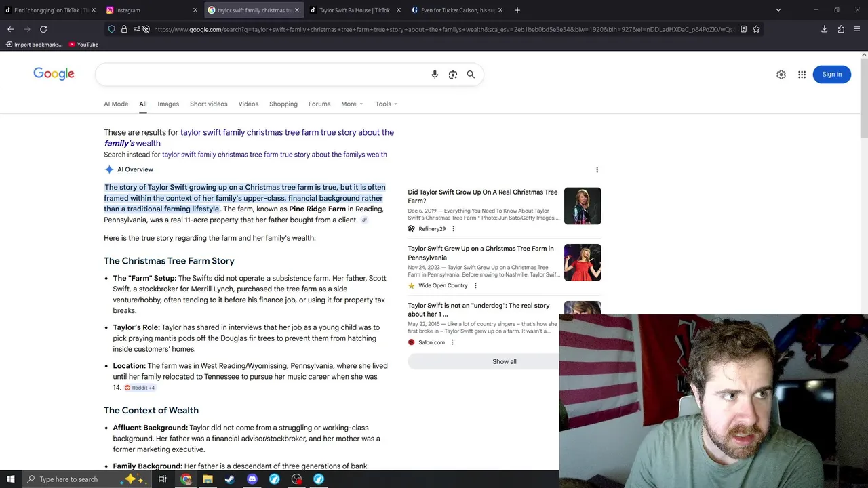Switch to Taylor Swift Pa House TikTok tab
868x488 pixels.
pos(354,10)
